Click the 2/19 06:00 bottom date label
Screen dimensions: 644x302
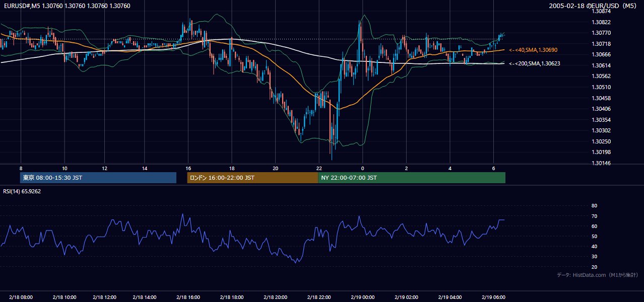(x=493, y=297)
